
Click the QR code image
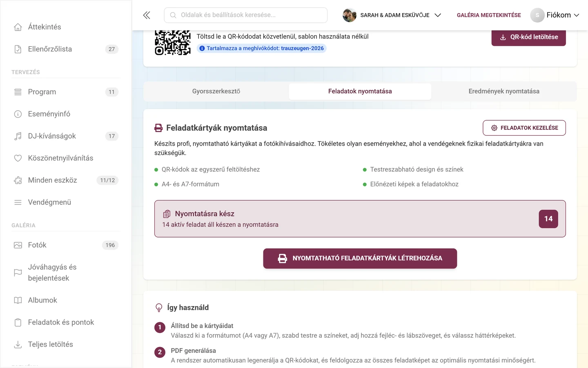173,43
